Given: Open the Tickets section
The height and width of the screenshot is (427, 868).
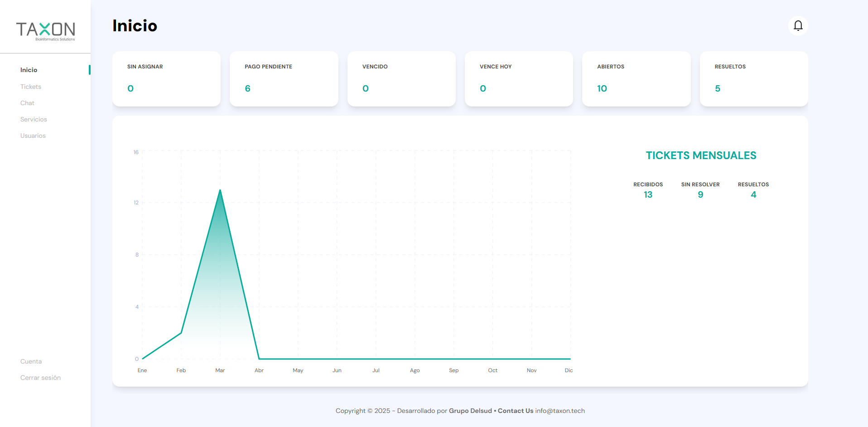Looking at the screenshot, I should click(x=30, y=87).
